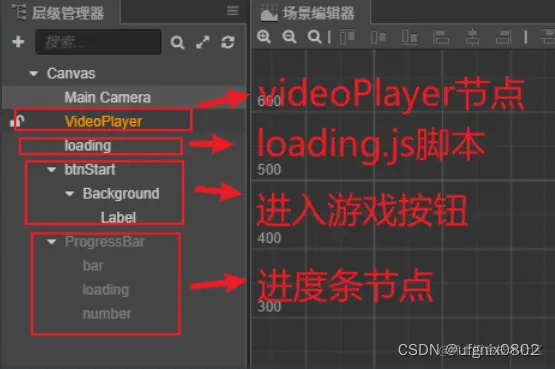Open the hierarchy panel hamburger menu
The width and height of the screenshot is (555, 369).
pos(233,11)
